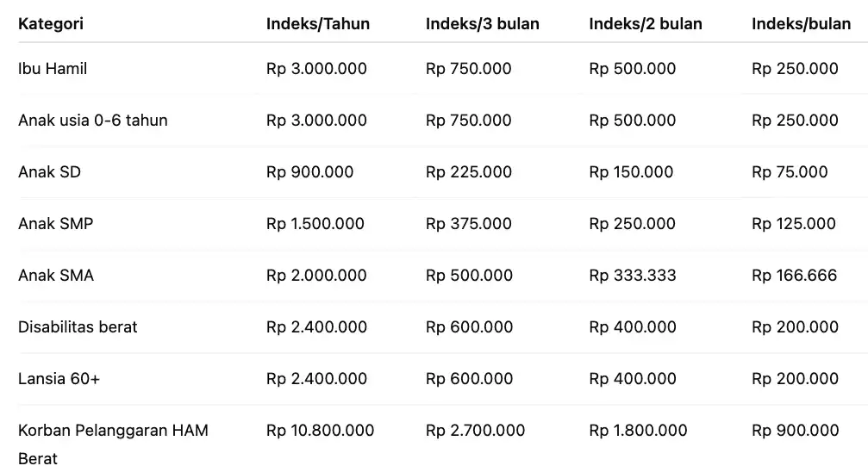Click the Rp 2.700.000 quarterly value
This screenshot has height=472, width=868.
pos(475,431)
